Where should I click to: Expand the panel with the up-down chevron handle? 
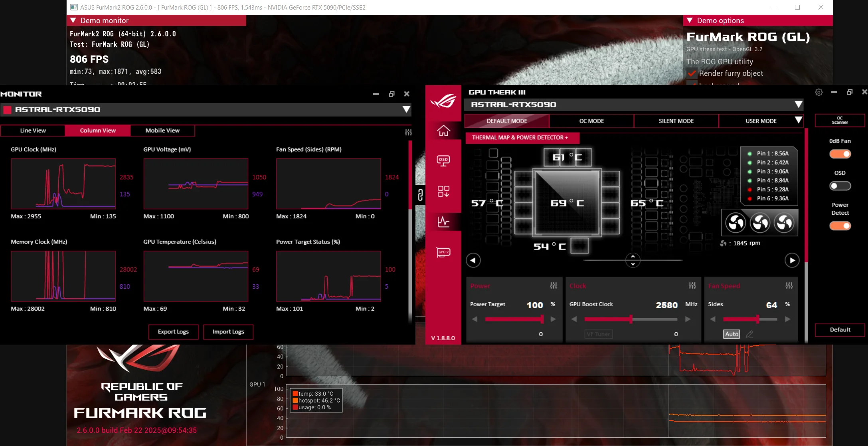coord(633,260)
